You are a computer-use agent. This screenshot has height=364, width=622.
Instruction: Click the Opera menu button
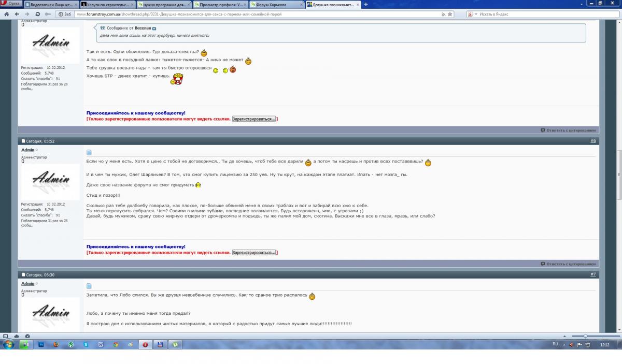pos(11,4)
